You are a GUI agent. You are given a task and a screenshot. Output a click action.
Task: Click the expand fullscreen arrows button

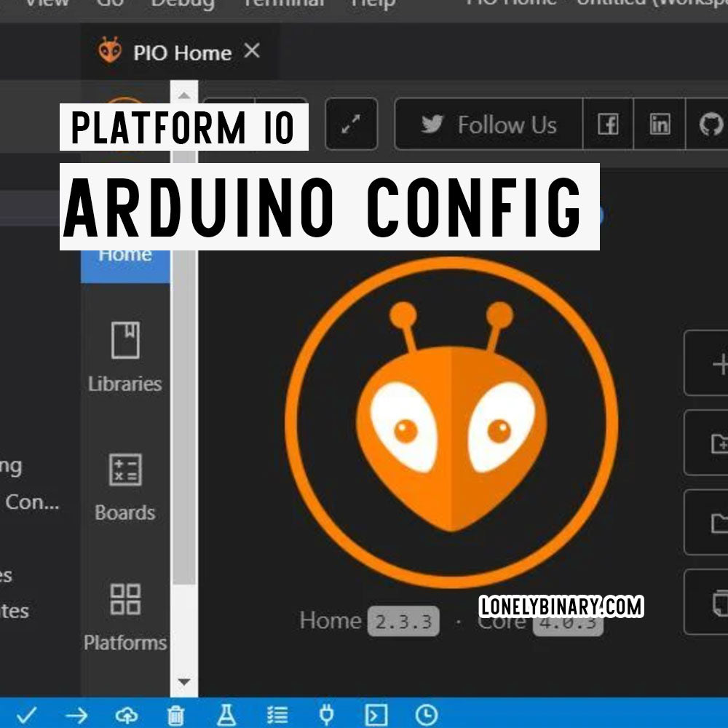pos(352,124)
